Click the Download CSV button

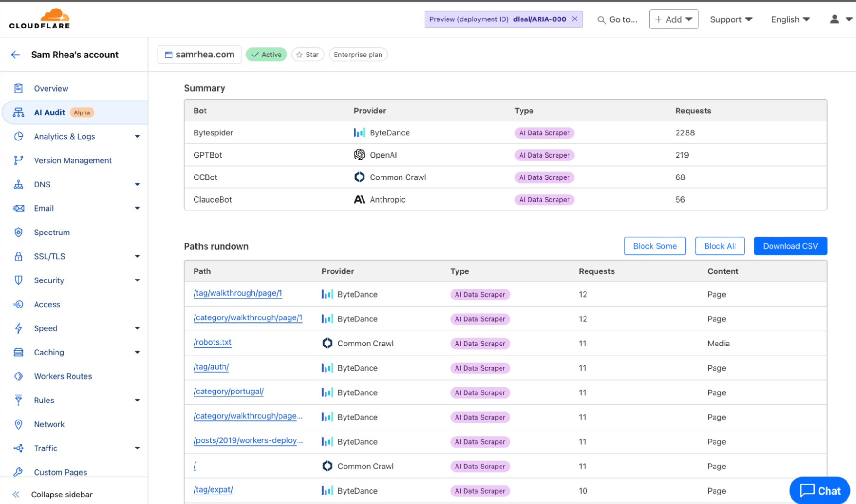[790, 246]
